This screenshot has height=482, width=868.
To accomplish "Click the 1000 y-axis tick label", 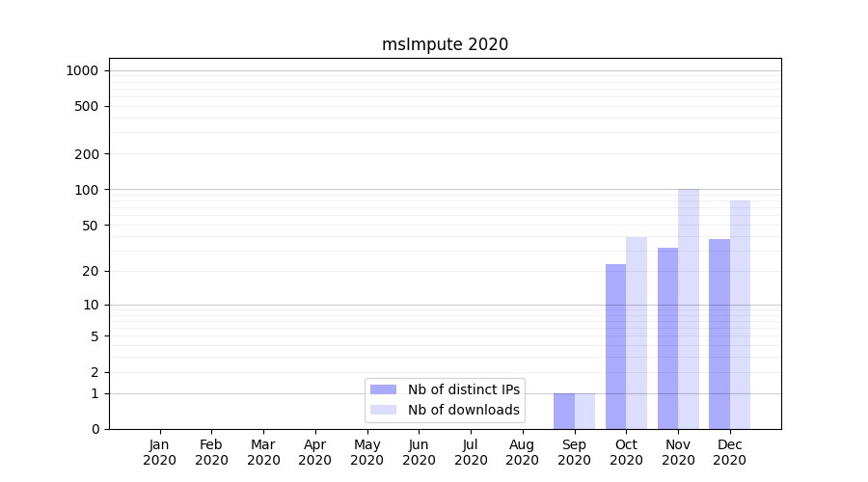I will (x=82, y=70).
